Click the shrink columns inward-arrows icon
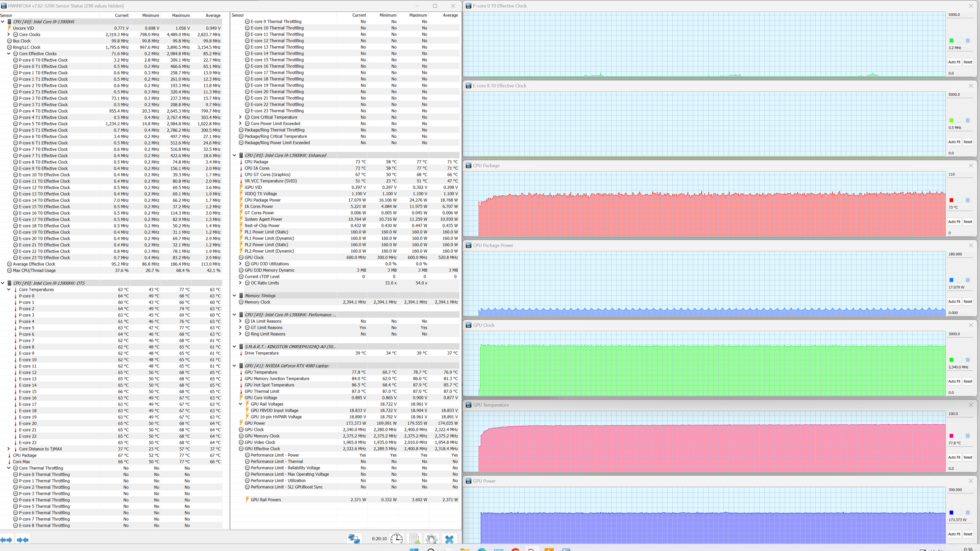 click(23, 540)
